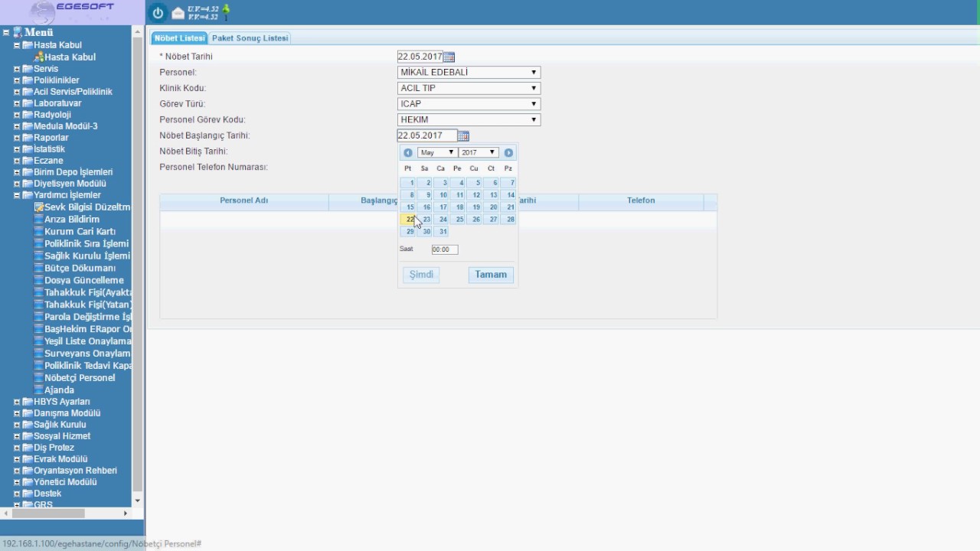The height and width of the screenshot is (551, 980).
Task: Expand the Poliklinikler folder
Action: 17,80
